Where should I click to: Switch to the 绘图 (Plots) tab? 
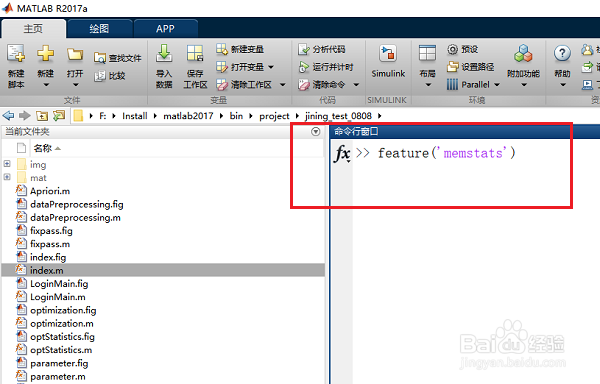click(x=99, y=29)
